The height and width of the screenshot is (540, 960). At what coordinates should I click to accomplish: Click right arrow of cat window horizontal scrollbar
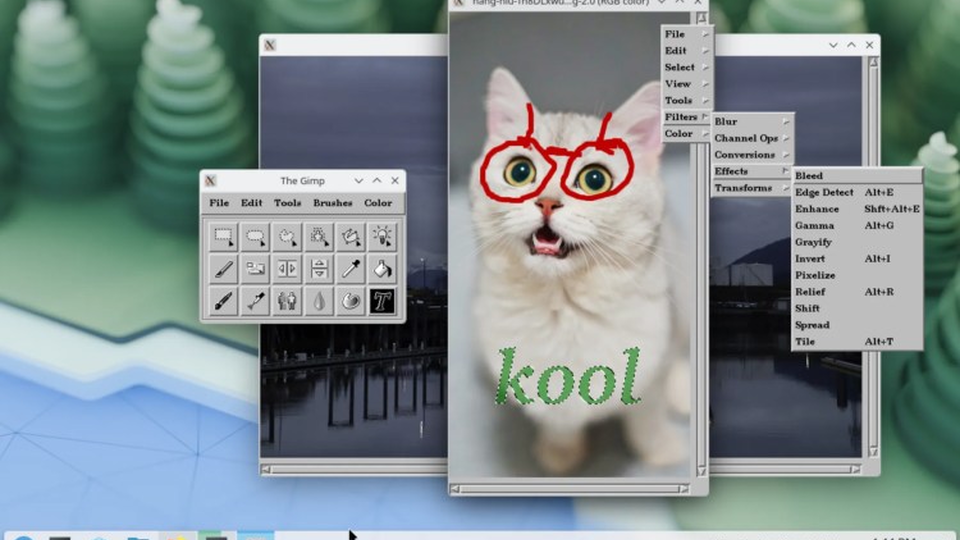(684, 489)
